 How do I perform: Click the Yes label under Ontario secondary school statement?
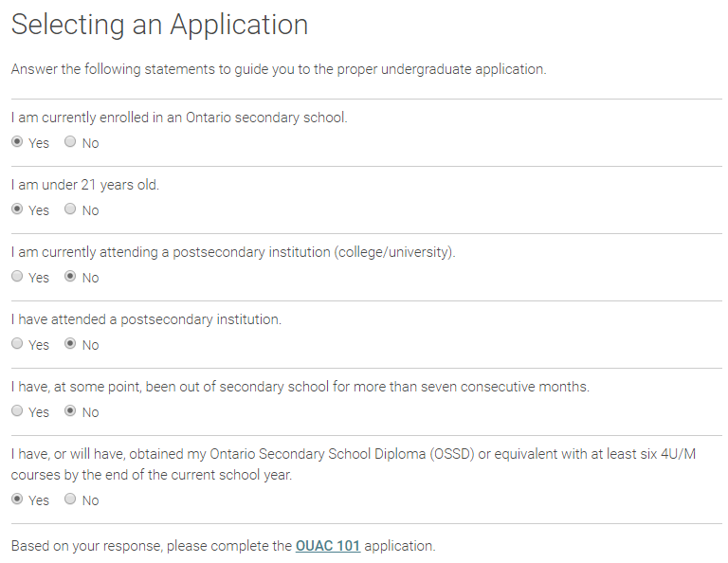pos(39,143)
